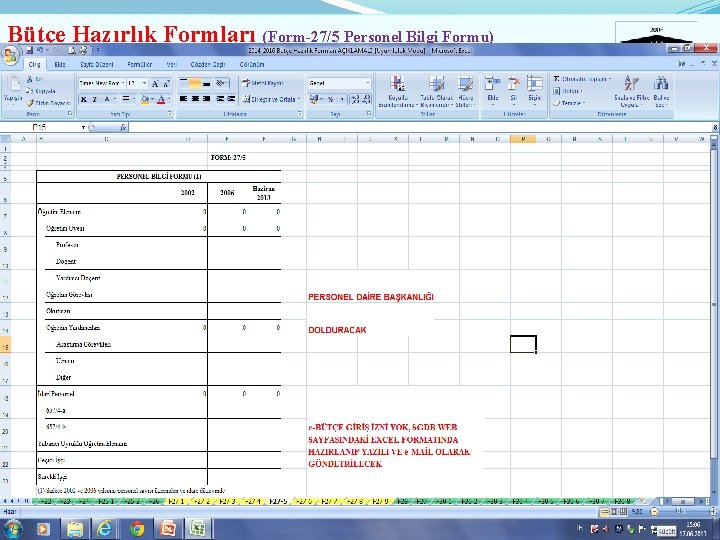Decrease decimal places
The image size is (720, 540).
pyautogui.click(x=366, y=99)
